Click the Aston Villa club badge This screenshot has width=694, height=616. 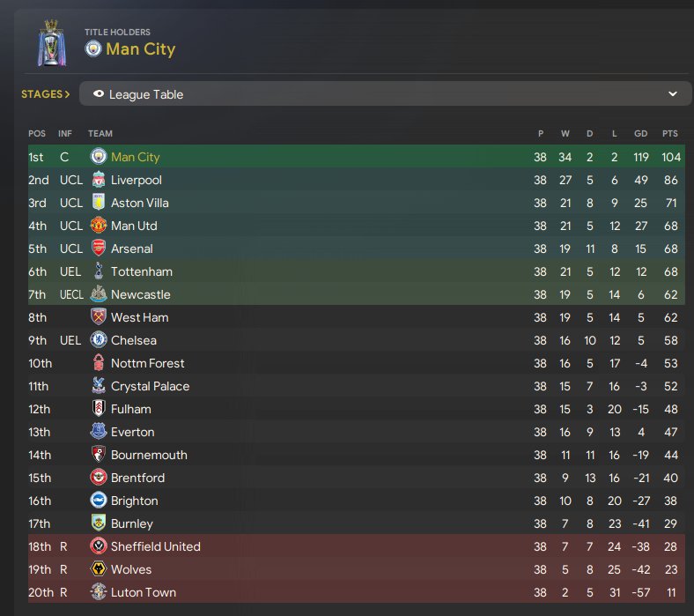[99, 203]
